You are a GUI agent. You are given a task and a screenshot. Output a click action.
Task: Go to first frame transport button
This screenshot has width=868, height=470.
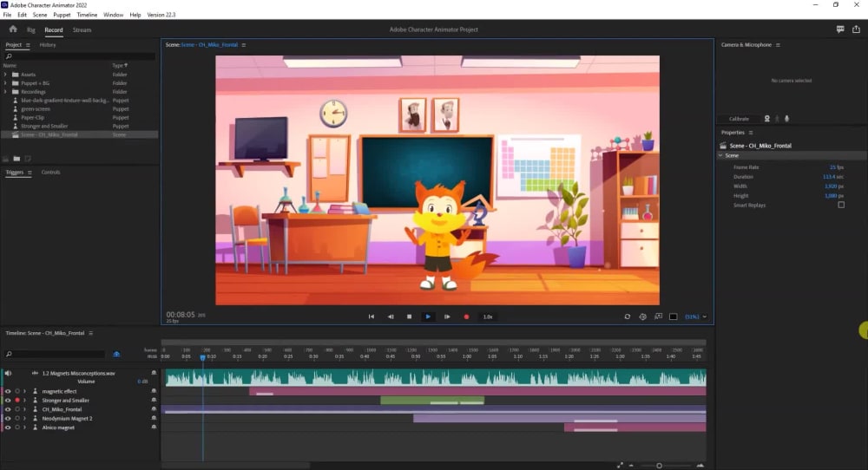(372, 317)
